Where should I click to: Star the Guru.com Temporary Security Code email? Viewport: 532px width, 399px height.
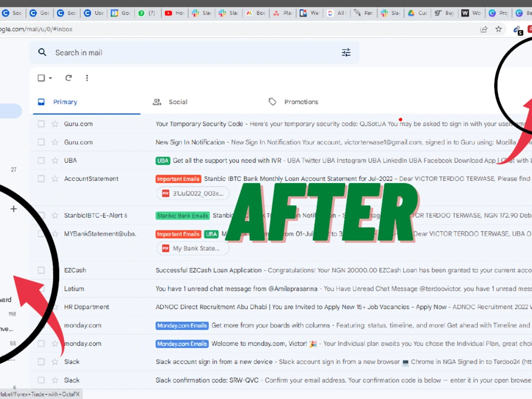coord(55,124)
